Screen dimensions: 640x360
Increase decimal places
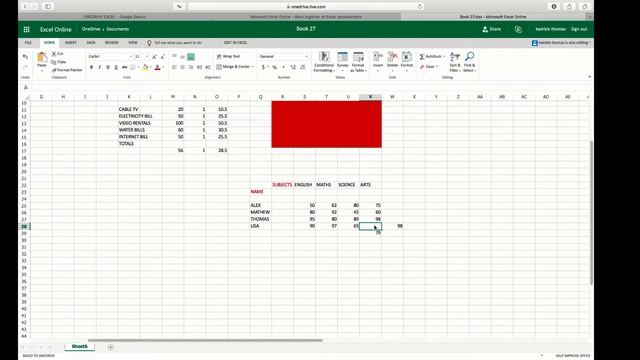(x=293, y=67)
